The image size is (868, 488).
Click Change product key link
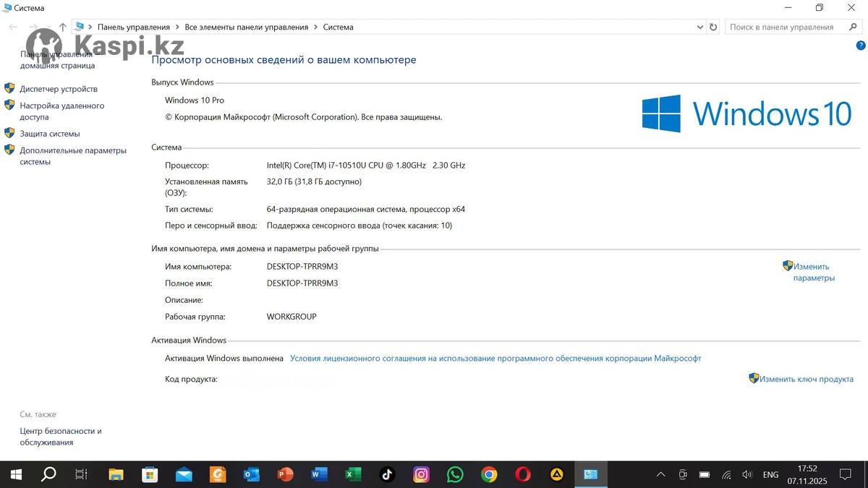point(806,379)
